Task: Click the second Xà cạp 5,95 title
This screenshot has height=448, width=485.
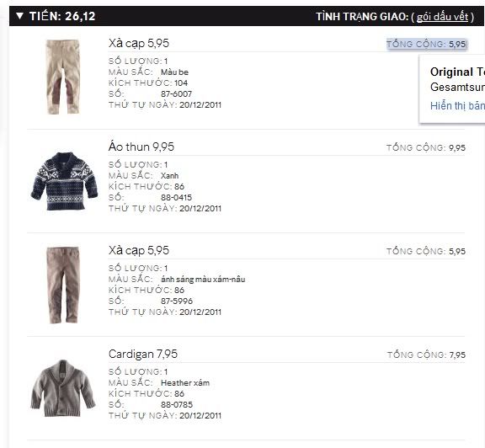Action: [x=139, y=250]
